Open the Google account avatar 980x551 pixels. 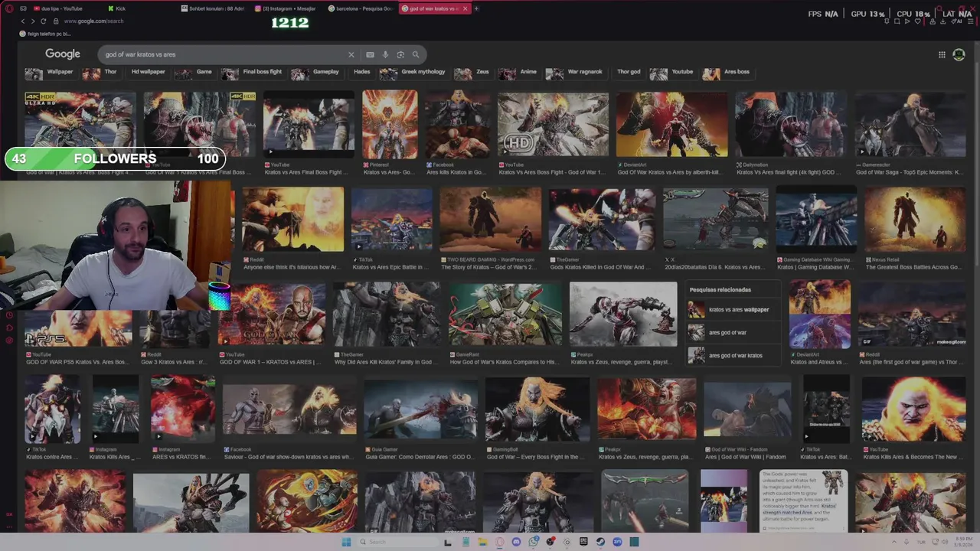pos(959,54)
